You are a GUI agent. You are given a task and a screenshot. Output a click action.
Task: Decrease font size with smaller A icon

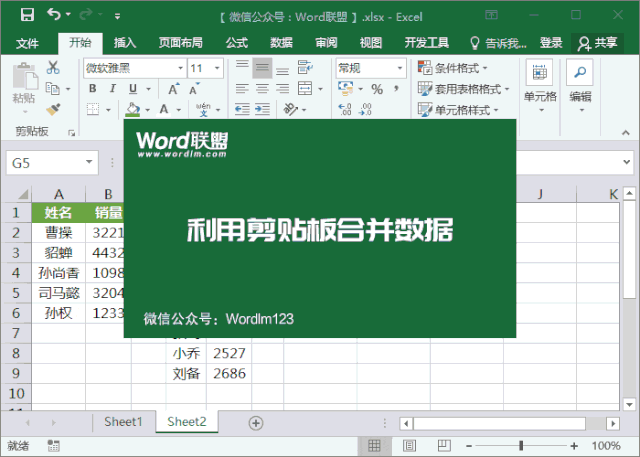pos(194,89)
